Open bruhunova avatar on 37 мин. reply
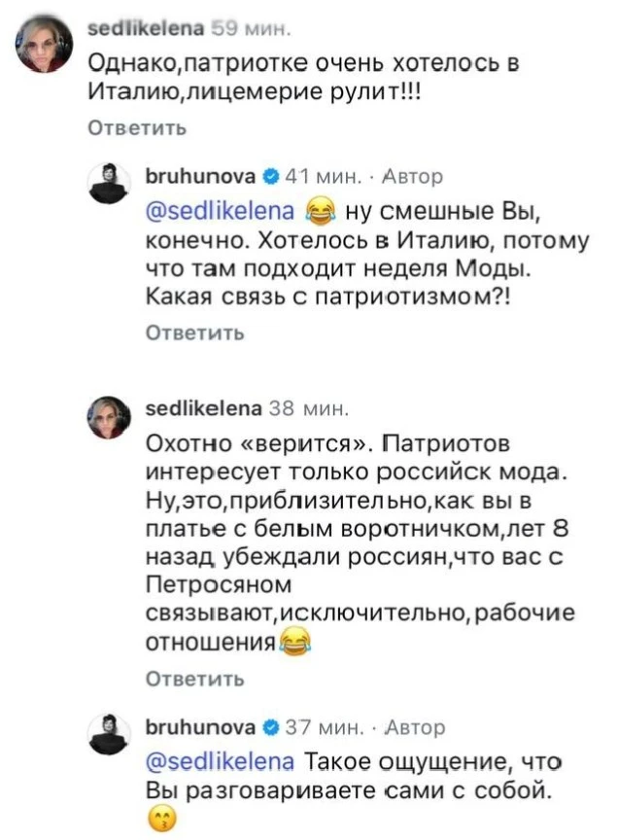The image size is (618, 840). pos(109,735)
